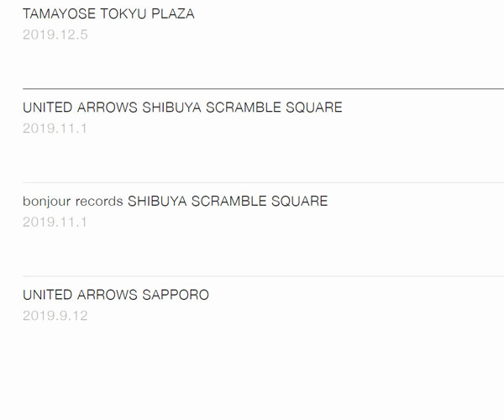The image size is (504, 420).
Task: Open the UNITED ARROWS SAPPORO entry
Action: click(116, 295)
